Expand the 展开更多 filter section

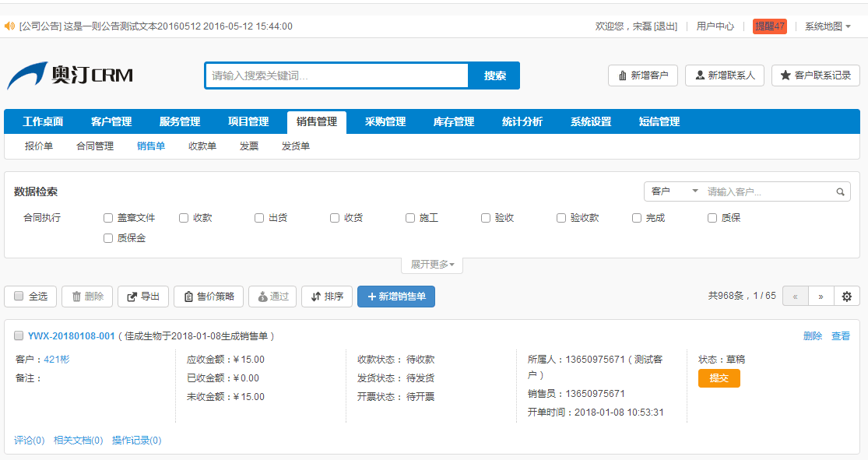(x=432, y=265)
